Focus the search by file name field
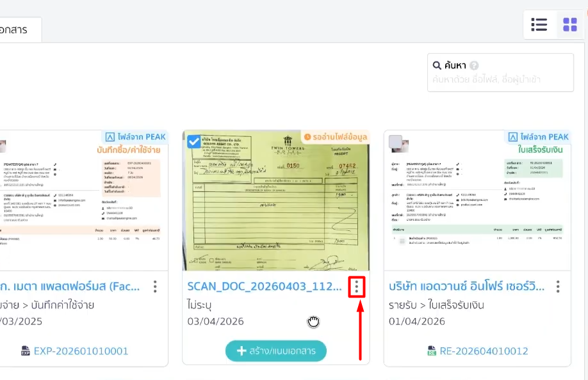 coord(500,72)
